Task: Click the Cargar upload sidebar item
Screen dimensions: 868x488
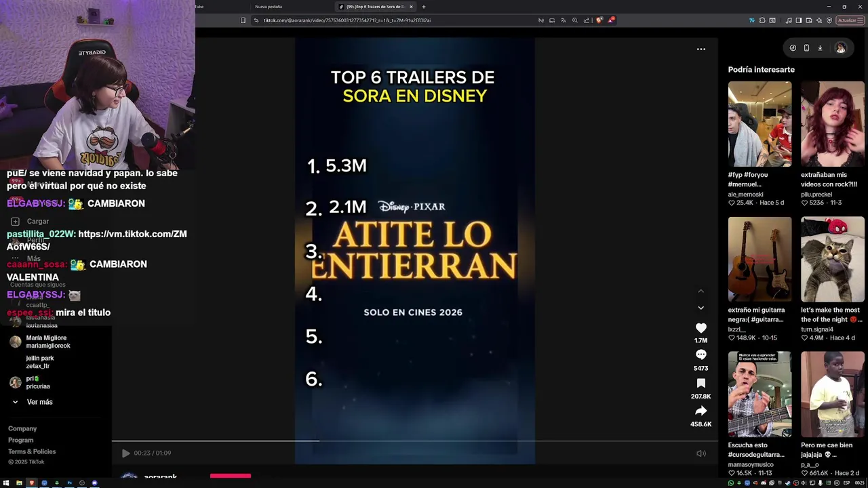Action: pos(30,221)
